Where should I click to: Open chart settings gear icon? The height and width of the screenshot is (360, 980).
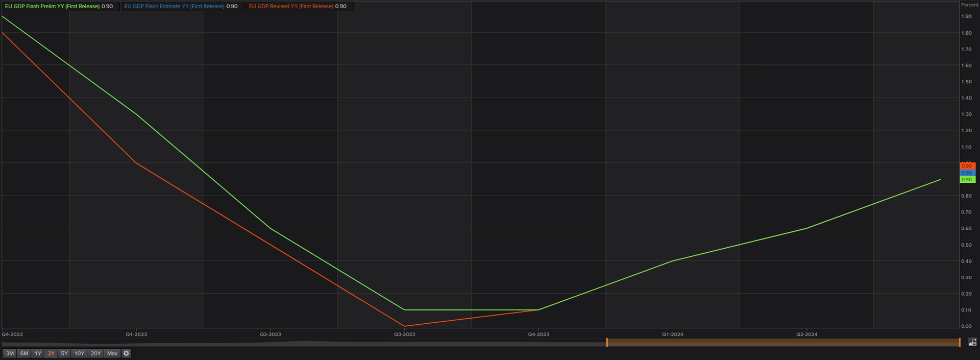127,353
